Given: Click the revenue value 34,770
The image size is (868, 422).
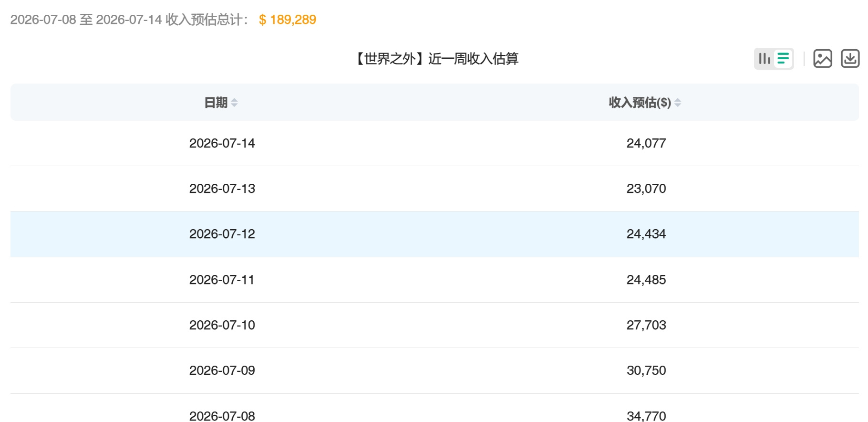Looking at the screenshot, I should point(646,416).
